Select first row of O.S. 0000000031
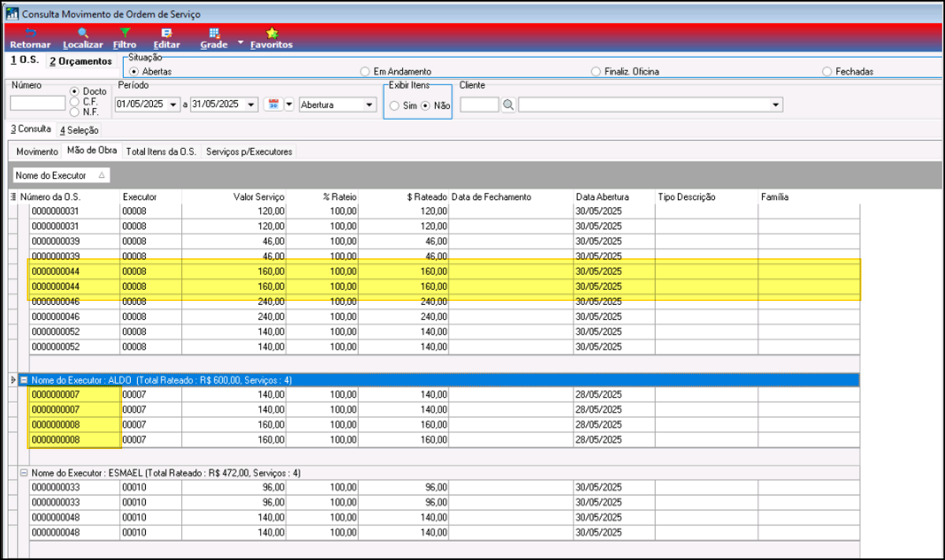 point(445,211)
